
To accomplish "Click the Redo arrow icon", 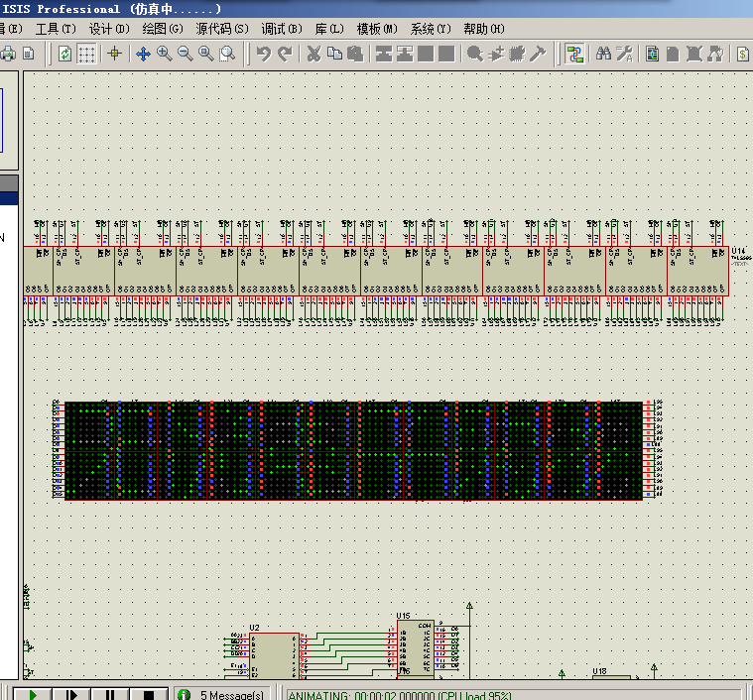I will click(x=286, y=54).
